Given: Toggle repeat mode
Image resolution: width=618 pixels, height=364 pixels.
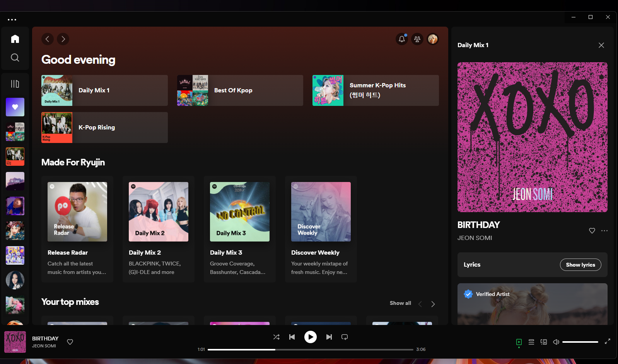Looking at the screenshot, I should point(345,337).
